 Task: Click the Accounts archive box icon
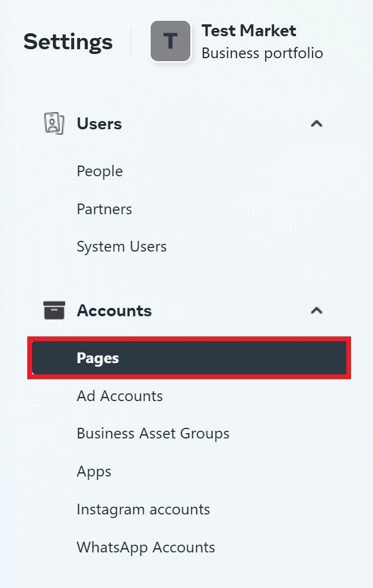point(55,310)
